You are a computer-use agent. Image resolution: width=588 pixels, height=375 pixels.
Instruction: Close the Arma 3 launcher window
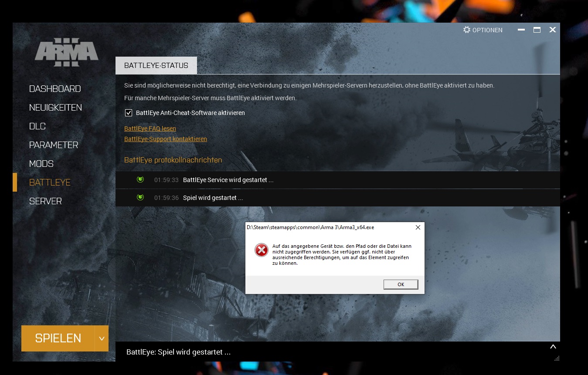(553, 30)
